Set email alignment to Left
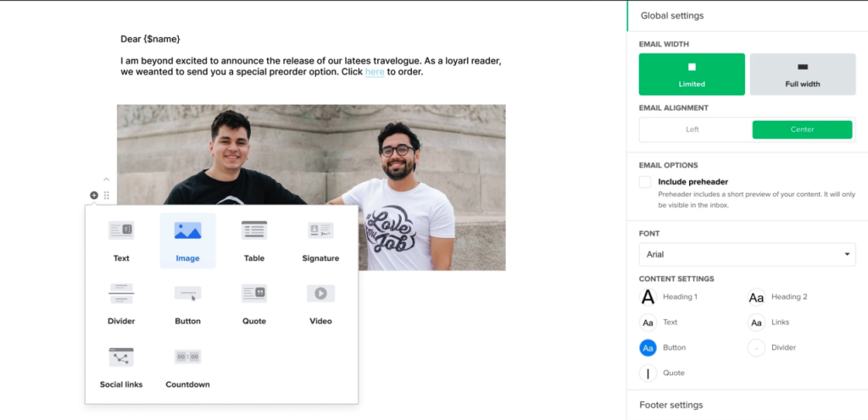Screen dimensions: 868x420 tap(693, 130)
